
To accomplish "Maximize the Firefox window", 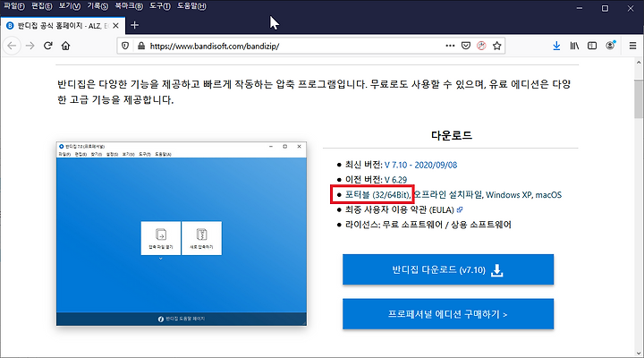I will (x=605, y=8).
